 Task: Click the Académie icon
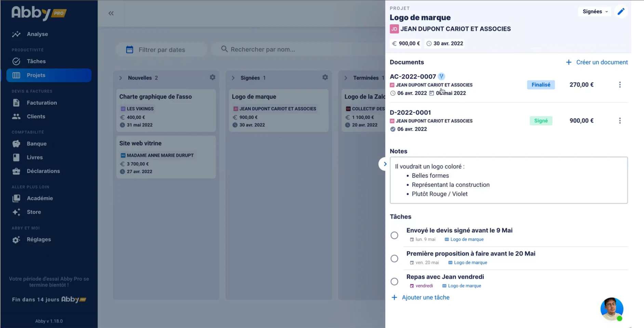[16, 198]
